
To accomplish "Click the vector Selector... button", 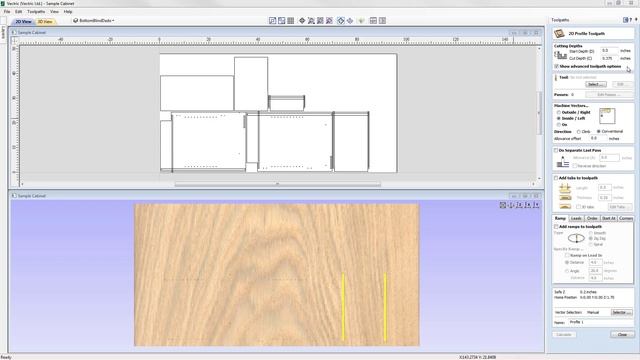I will tap(621, 312).
